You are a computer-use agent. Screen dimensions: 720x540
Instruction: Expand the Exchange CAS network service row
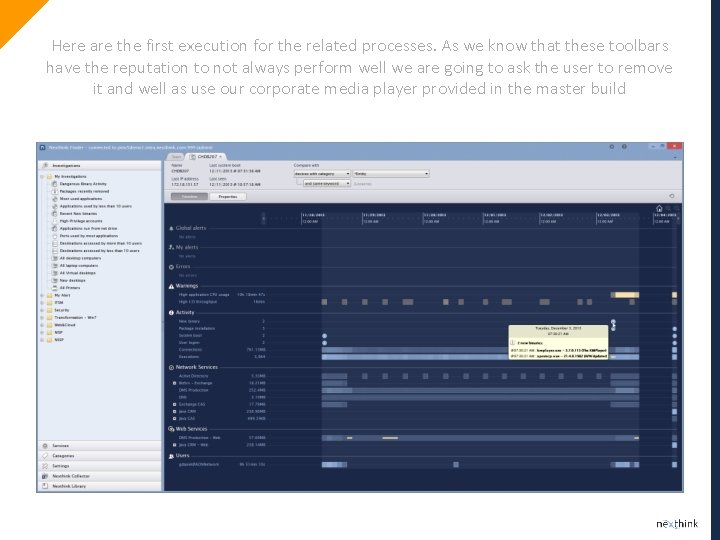pos(174,405)
